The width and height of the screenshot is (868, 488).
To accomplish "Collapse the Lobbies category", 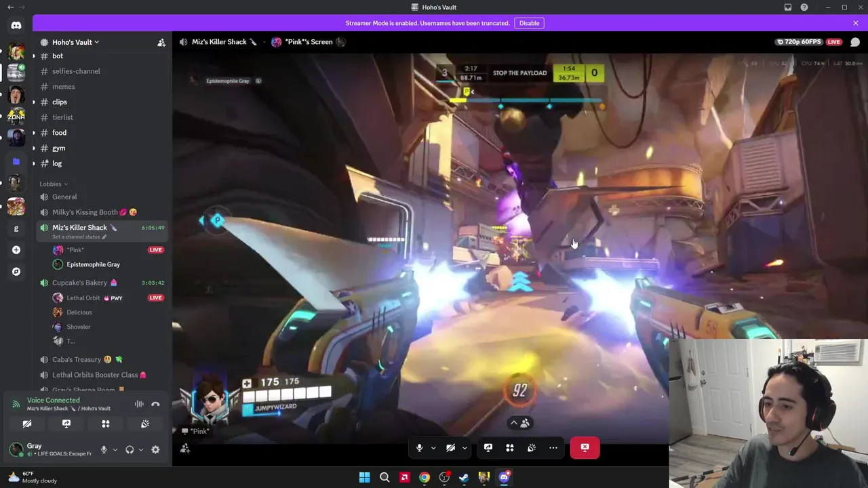I will [54, 184].
